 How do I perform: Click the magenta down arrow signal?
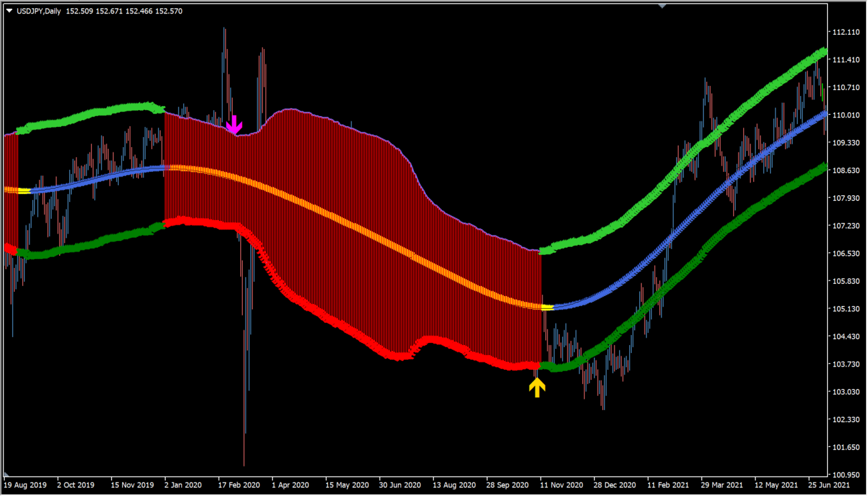[234, 124]
